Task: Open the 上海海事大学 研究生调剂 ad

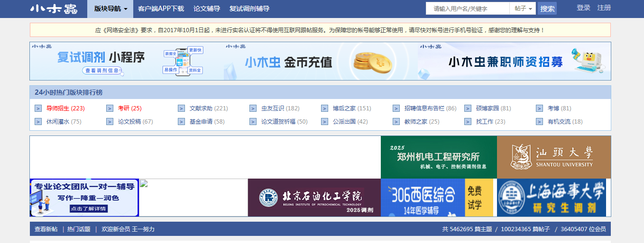Action: coord(552,198)
